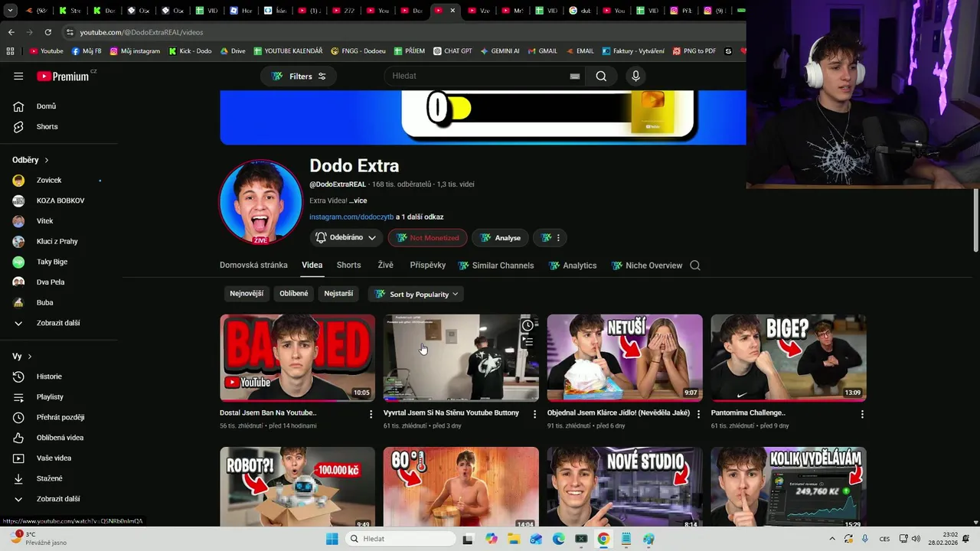Image resolution: width=980 pixels, height=551 pixels.
Task: Switch to the Shorts channel tab
Action: click(348, 265)
